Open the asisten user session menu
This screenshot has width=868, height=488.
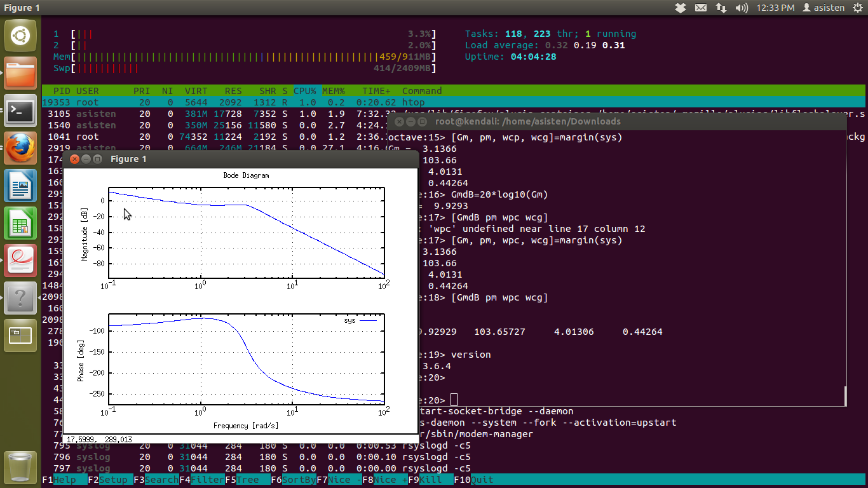[x=824, y=8]
